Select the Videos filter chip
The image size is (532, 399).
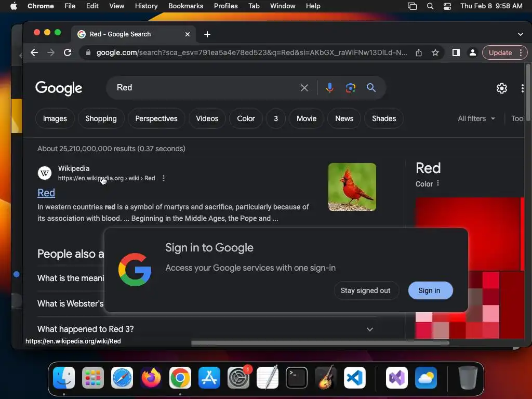207,119
